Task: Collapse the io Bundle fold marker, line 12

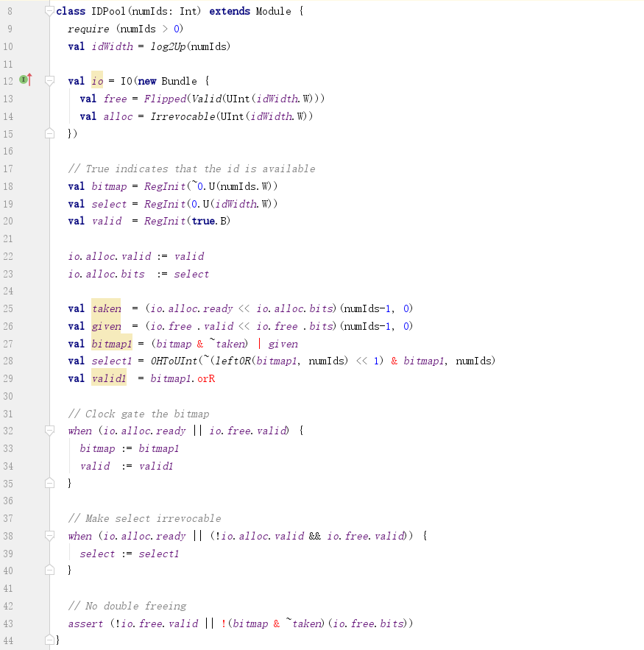Action: 49,81
